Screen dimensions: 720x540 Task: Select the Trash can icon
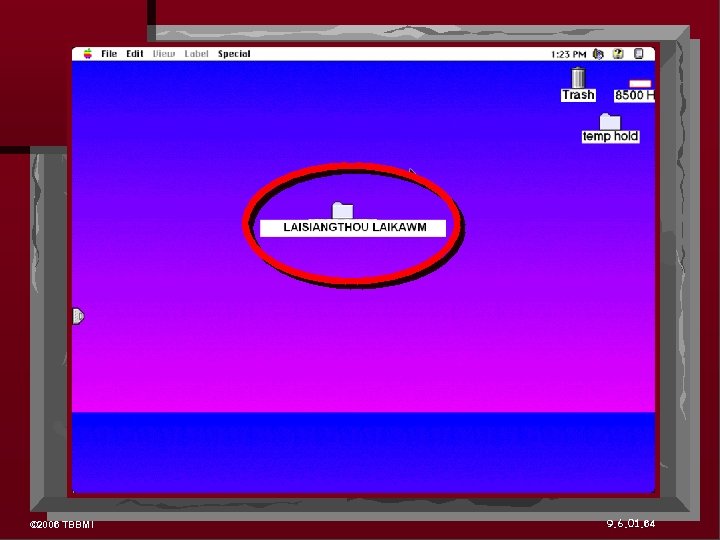(578, 77)
